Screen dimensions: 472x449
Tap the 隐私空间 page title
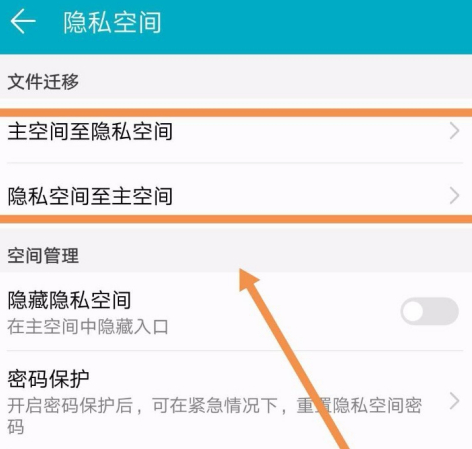click(x=112, y=22)
